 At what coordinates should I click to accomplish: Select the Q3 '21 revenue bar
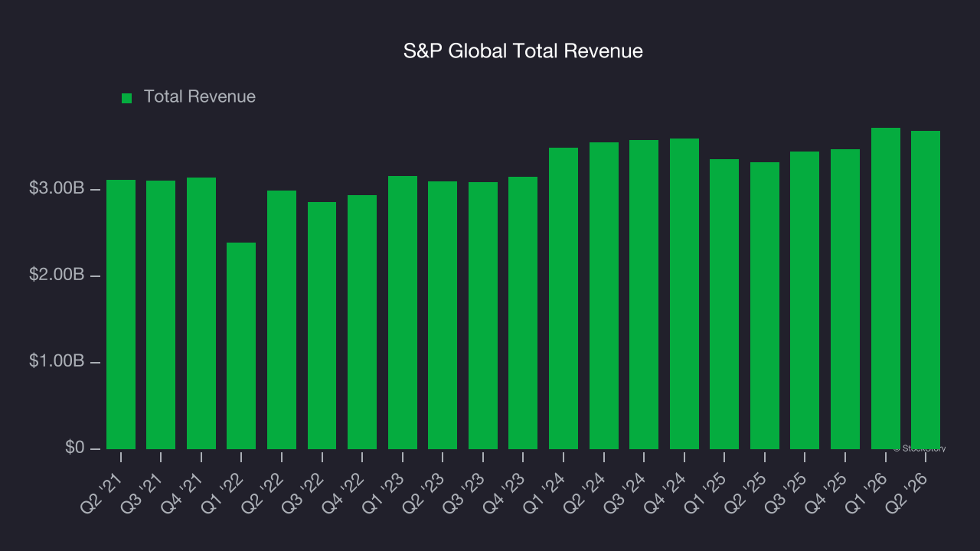[x=161, y=315]
